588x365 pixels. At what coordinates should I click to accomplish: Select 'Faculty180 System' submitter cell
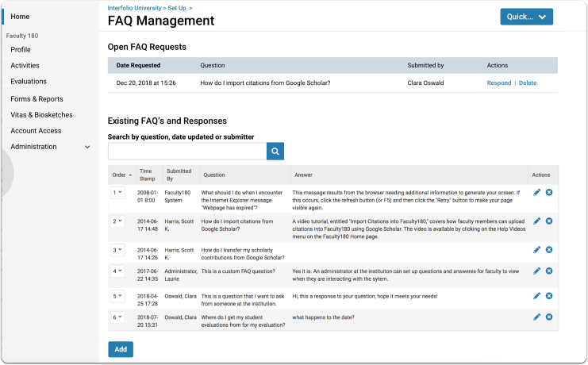[178, 197]
